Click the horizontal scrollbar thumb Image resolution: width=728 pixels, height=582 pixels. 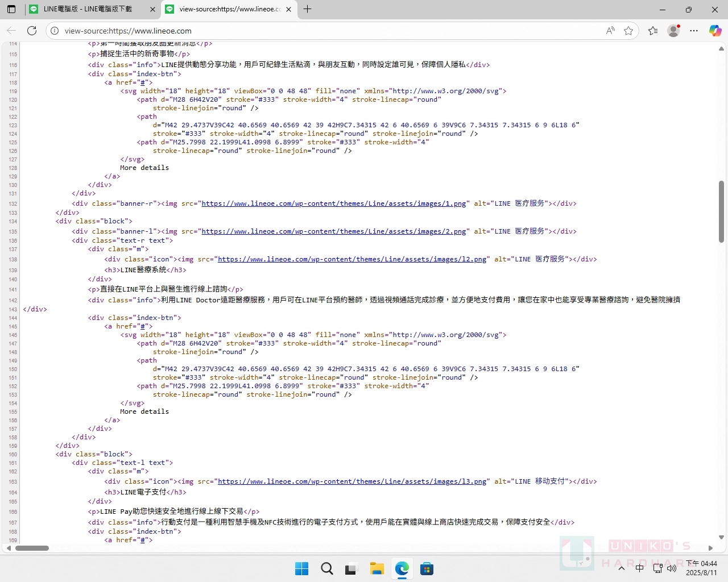[32, 548]
